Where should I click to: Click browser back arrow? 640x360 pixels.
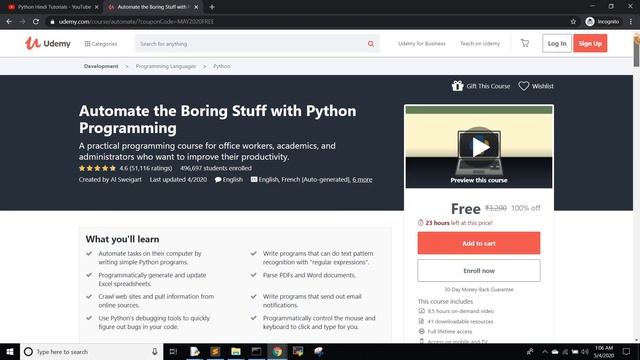[9, 22]
